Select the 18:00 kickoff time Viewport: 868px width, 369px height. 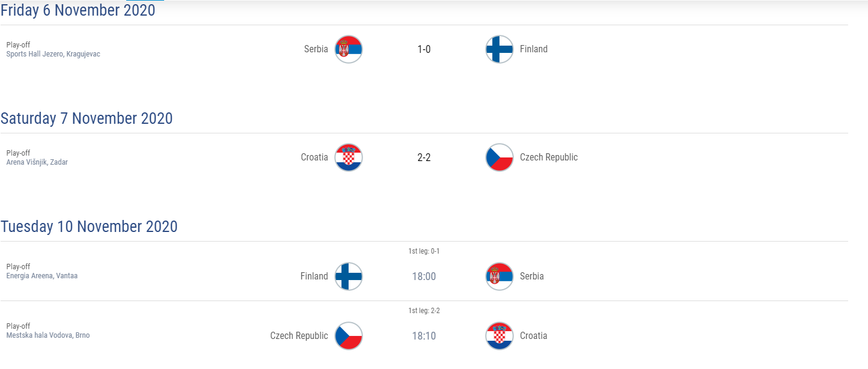coord(424,276)
